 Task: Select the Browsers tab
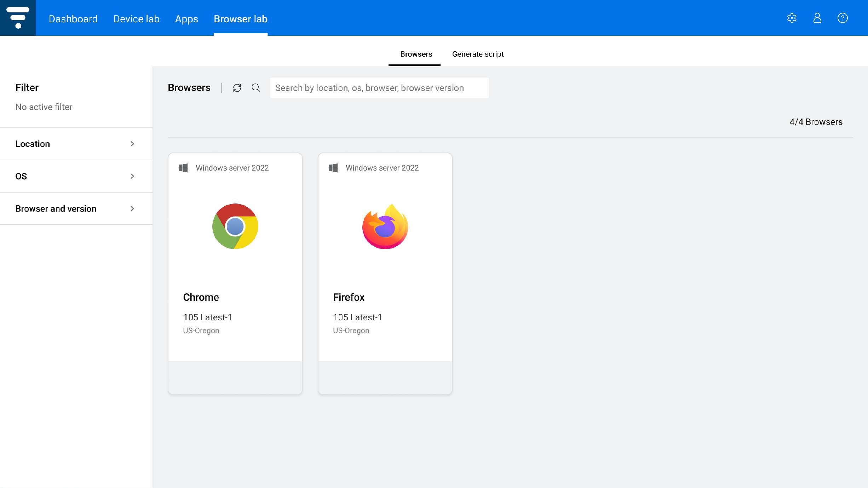click(416, 54)
